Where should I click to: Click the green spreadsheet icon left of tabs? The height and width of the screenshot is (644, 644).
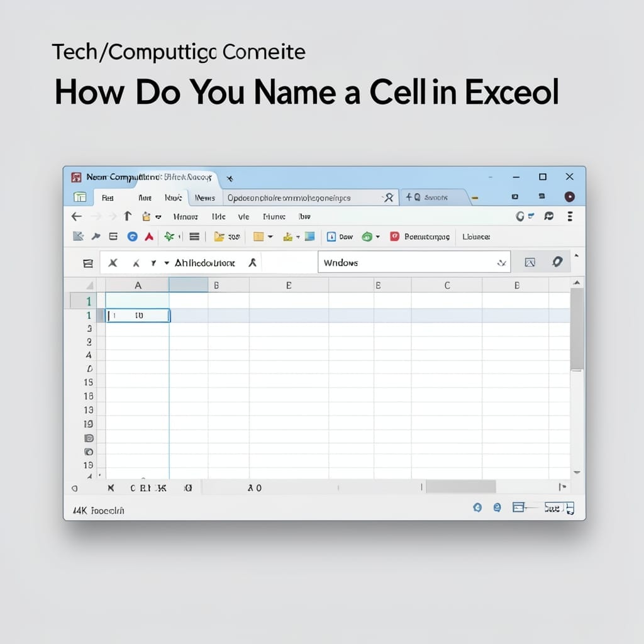click(x=80, y=197)
